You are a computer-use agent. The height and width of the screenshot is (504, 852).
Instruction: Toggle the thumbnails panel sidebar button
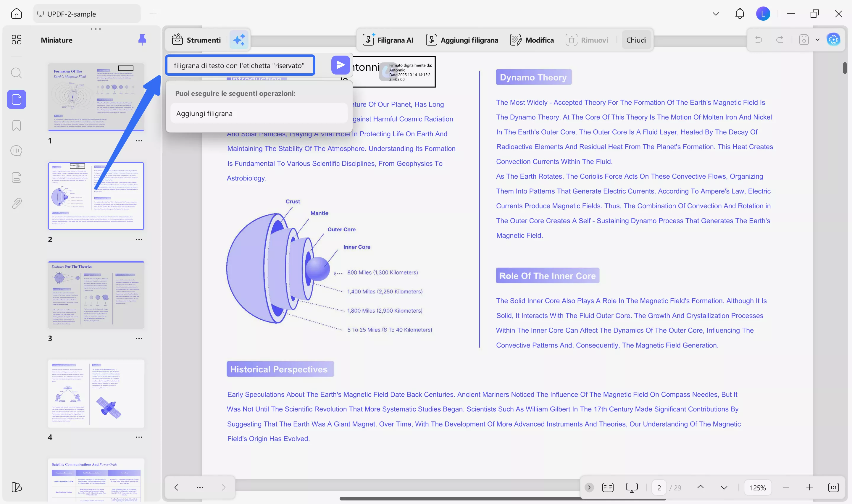click(16, 99)
